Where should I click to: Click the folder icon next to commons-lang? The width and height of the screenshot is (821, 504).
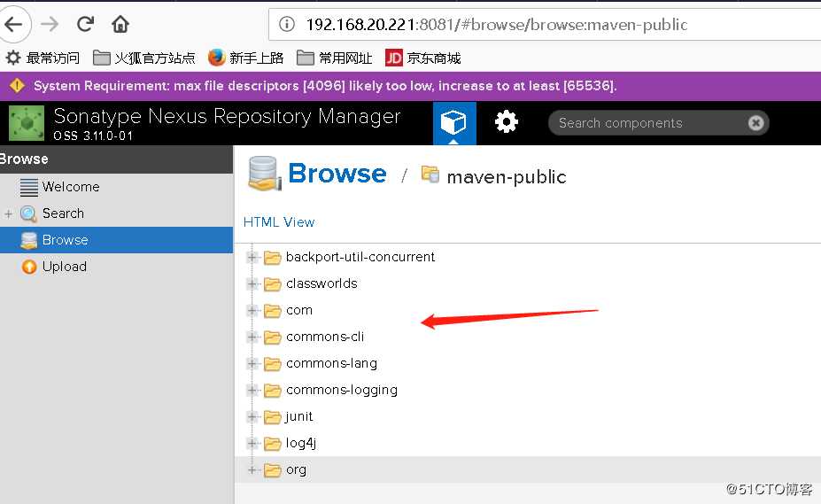272,363
